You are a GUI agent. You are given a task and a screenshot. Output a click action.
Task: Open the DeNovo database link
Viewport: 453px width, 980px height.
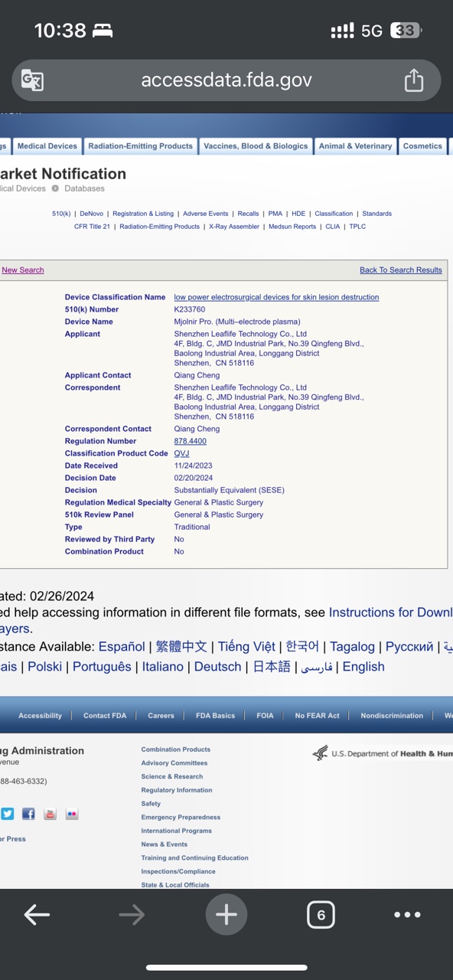91,214
